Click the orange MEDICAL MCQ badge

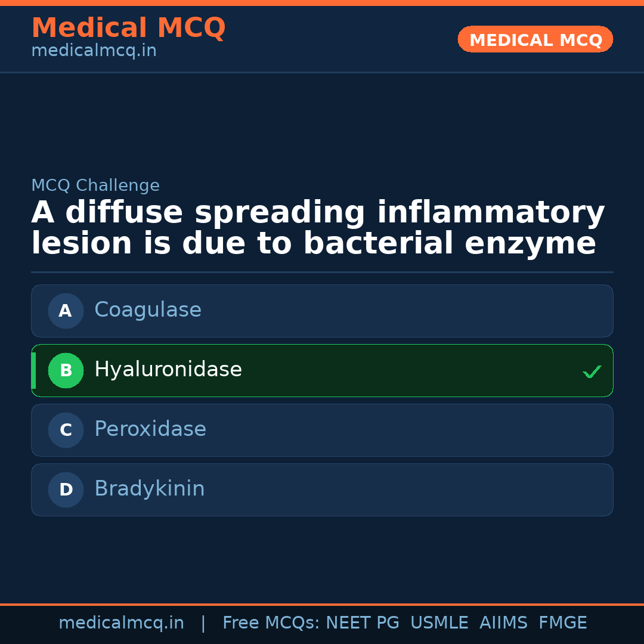tap(535, 40)
